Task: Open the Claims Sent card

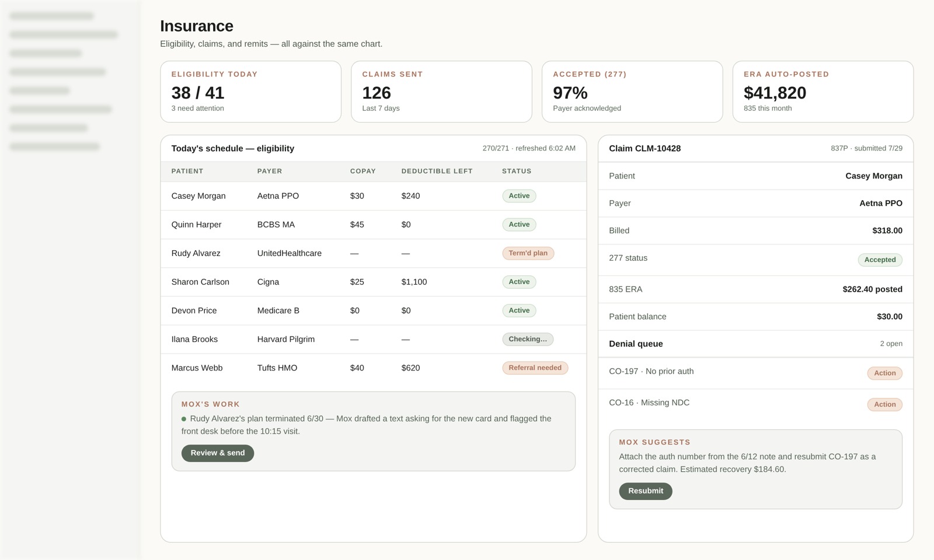Action: point(441,92)
